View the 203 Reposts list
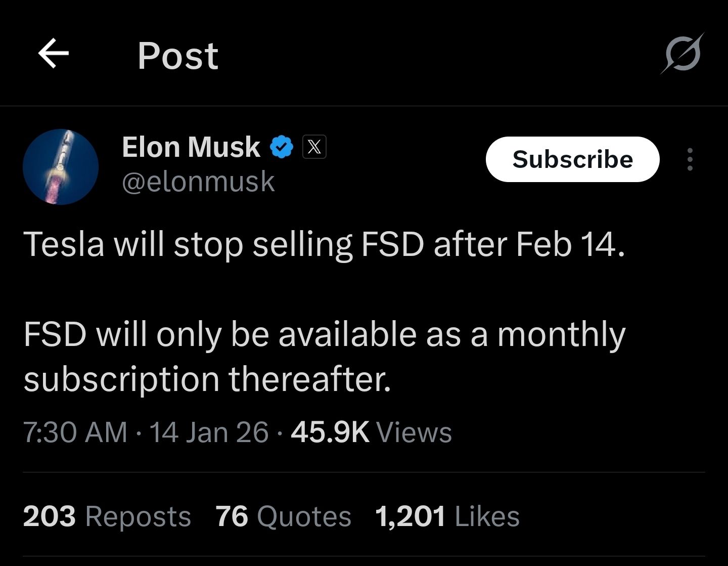The width and height of the screenshot is (728, 566). (107, 516)
